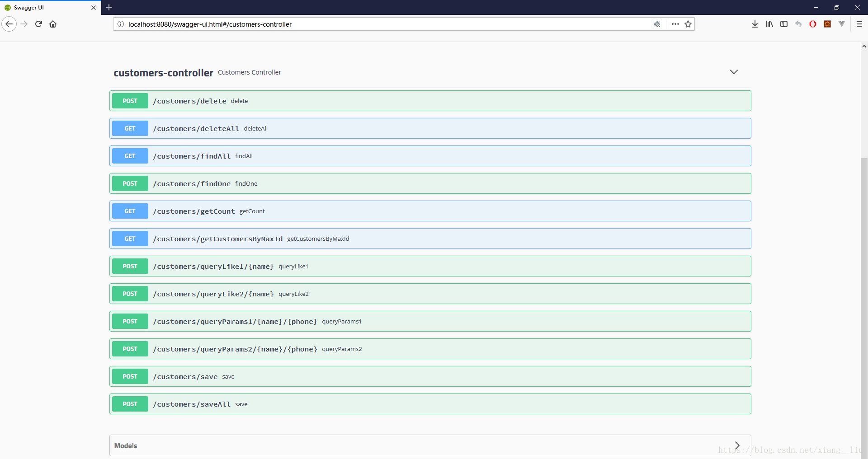
Task: Open the Firefox hamburger menu
Action: pos(859,24)
